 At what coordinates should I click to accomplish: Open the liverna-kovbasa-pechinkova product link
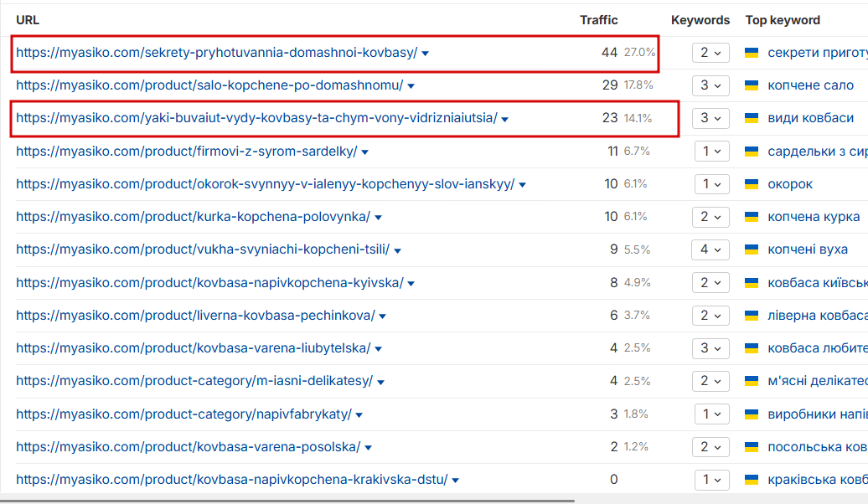point(195,316)
